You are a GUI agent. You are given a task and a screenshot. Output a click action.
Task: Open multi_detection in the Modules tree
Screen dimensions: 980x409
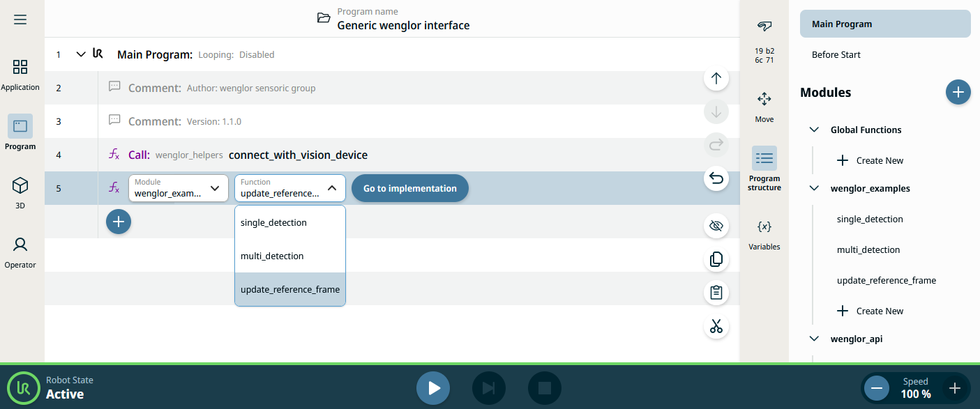[x=868, y=249]
